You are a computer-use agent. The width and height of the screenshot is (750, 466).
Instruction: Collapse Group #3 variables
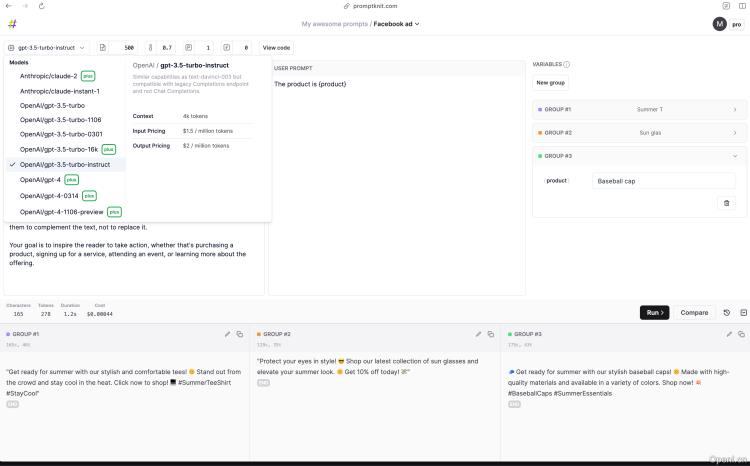click(734, 156)
